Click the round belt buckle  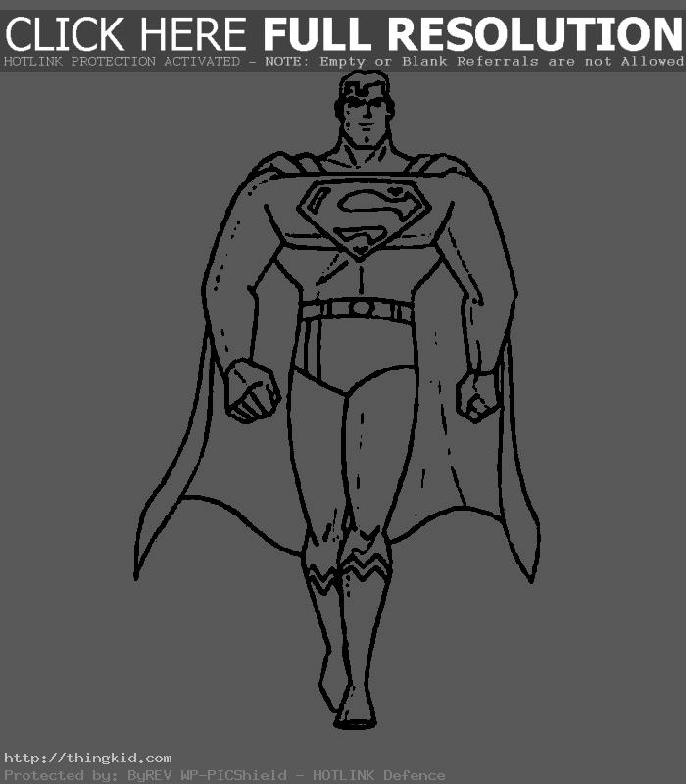click(361, 309)
